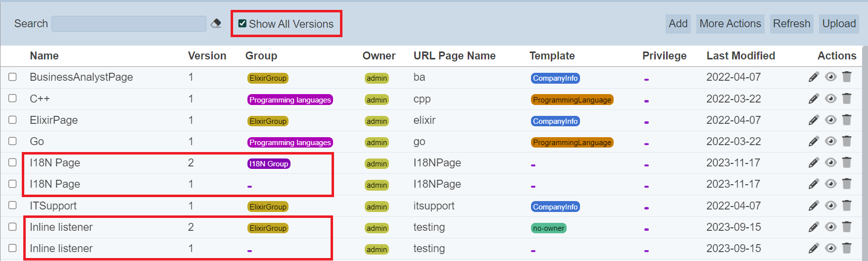Sort by Last Modified column header
This screenshot has height=261, width=868.
[x=740, y=56]
